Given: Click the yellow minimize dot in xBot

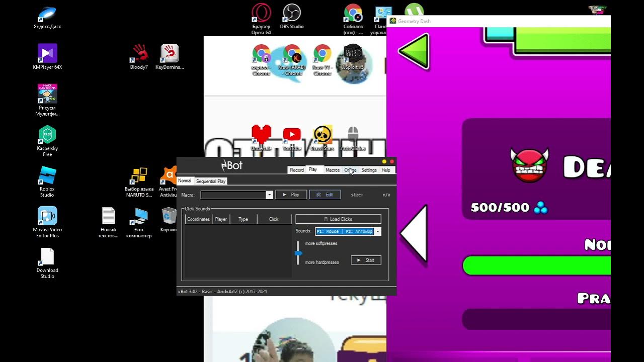Looking at the screenshot, I should [384, 161].
